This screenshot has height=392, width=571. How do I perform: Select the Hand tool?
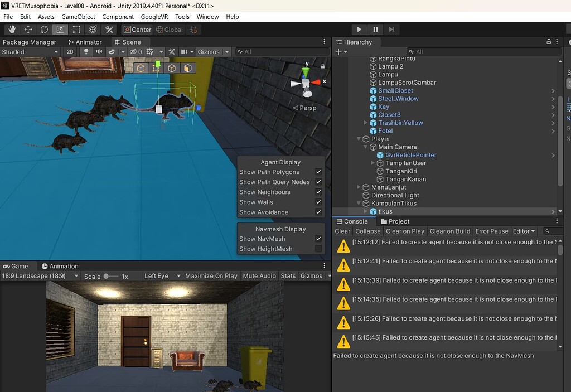click(x=12, y=30)
